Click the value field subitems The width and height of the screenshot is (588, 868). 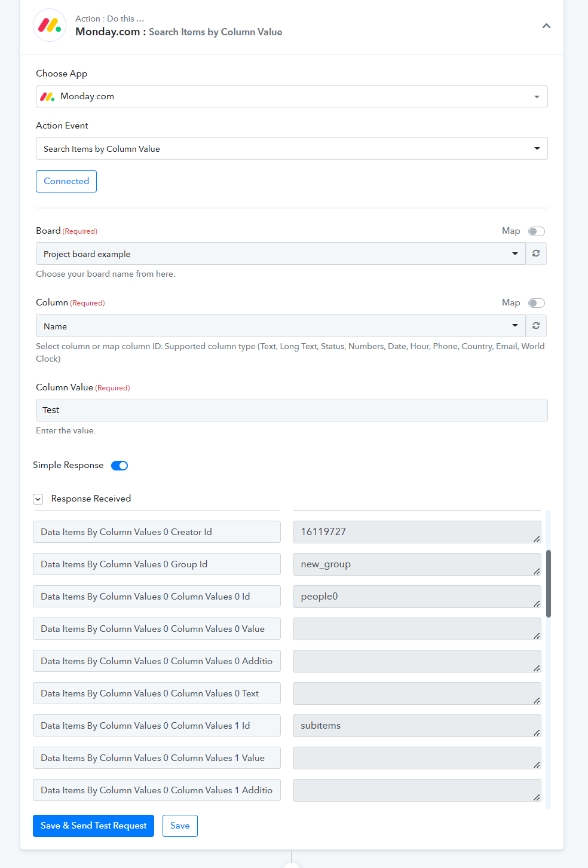pos(417,726)
